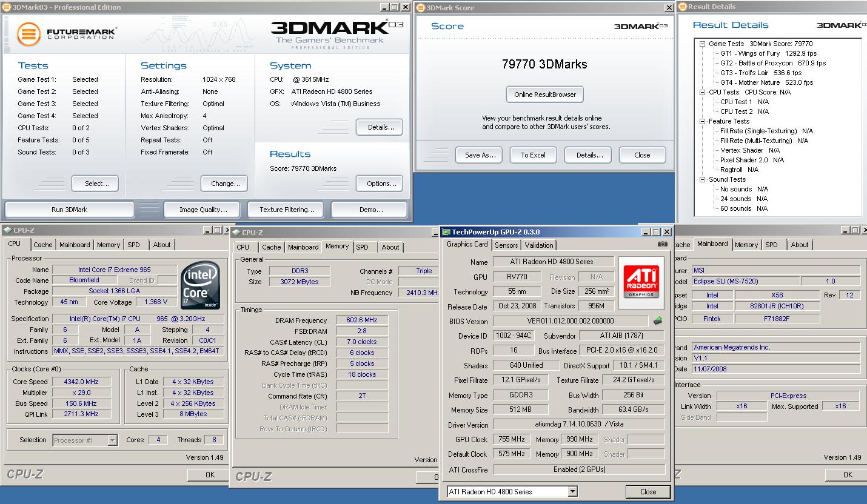Click the 3DMark03 title bar icon
Screen dimensions: 867x504
coord(7,7)
